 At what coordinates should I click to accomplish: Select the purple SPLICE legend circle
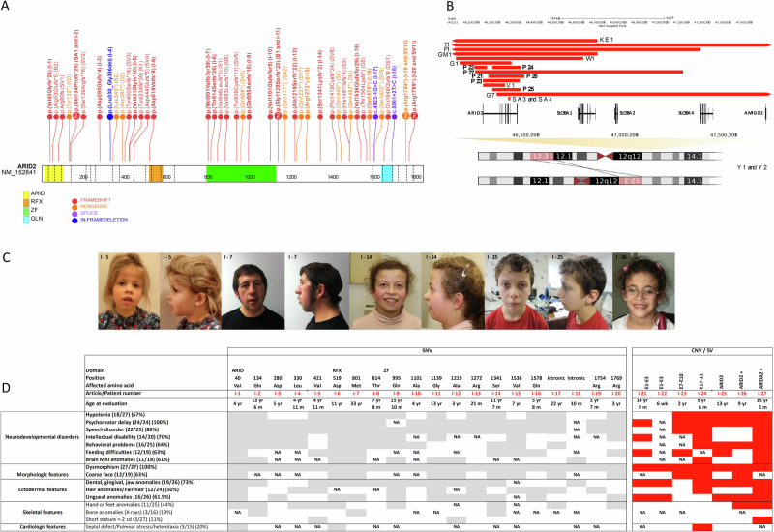pos(74,213)
